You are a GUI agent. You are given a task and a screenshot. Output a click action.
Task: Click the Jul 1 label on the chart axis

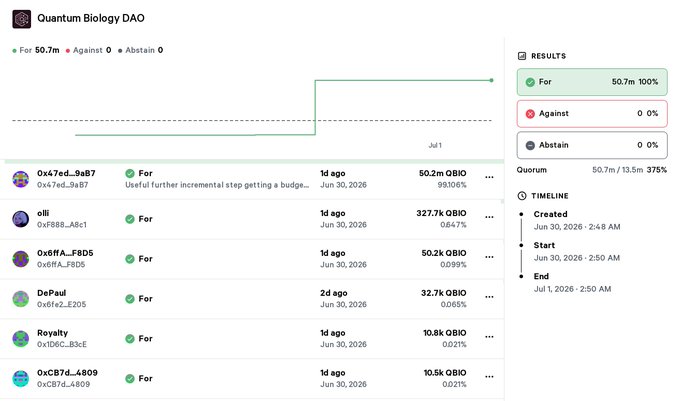pos(435,145)
